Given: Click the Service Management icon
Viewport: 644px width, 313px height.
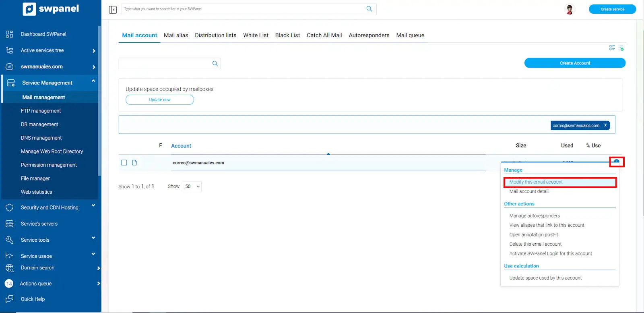Looking at the screenshot, I should [11, 83].
